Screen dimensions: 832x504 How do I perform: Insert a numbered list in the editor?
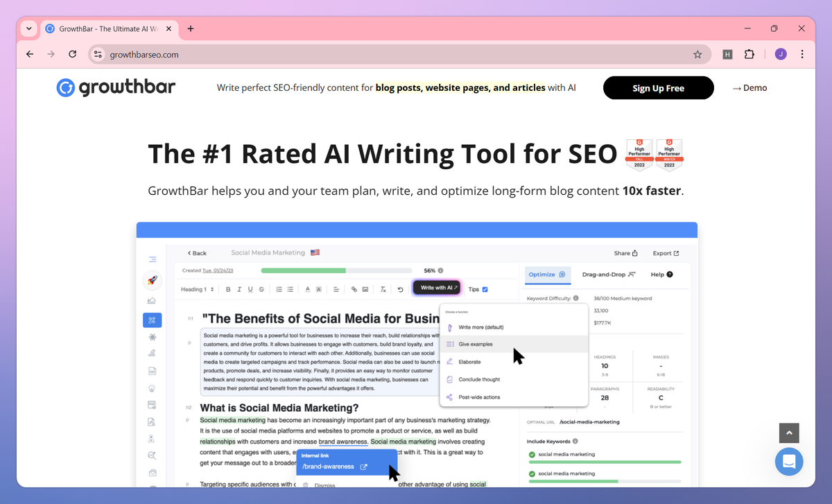[279, 289]
